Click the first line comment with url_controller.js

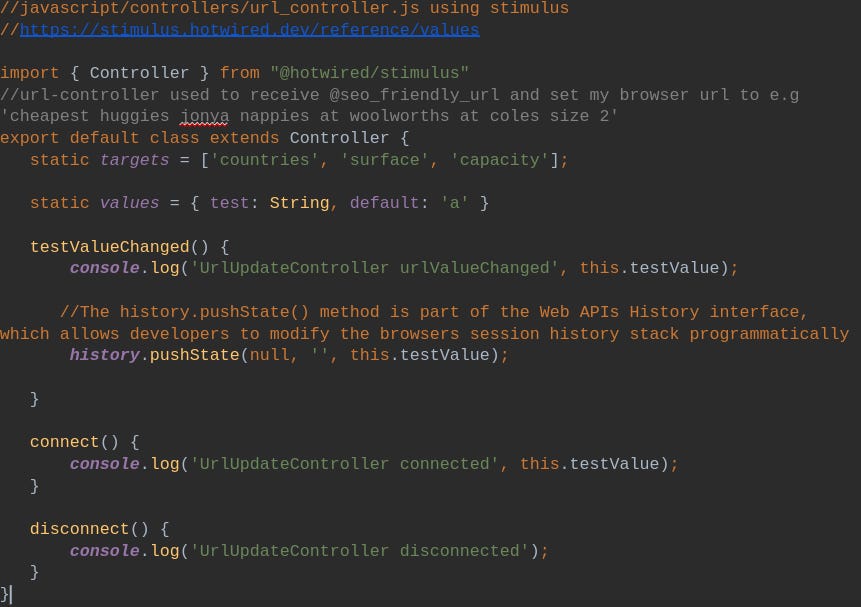pyautogui.click(x=284, y=8)
